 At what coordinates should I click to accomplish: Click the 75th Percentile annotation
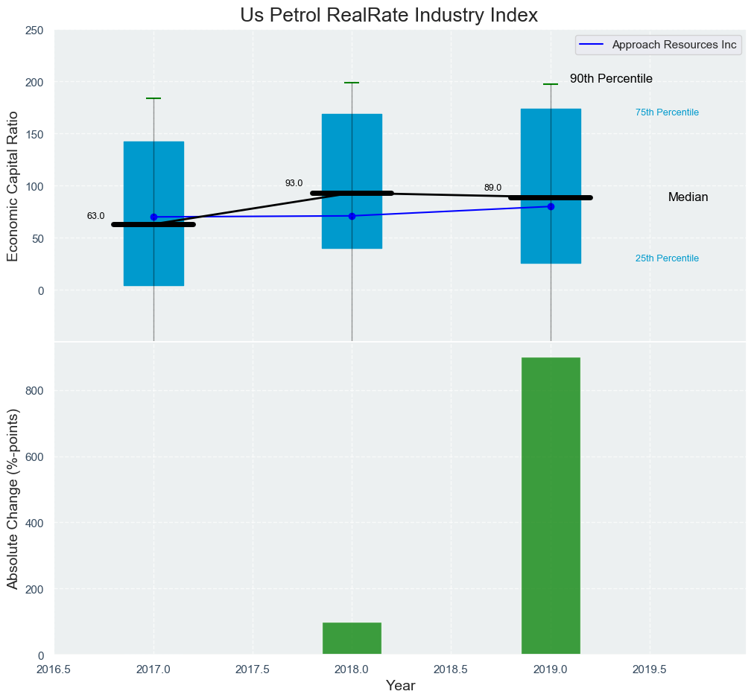[x=667, y=112]
